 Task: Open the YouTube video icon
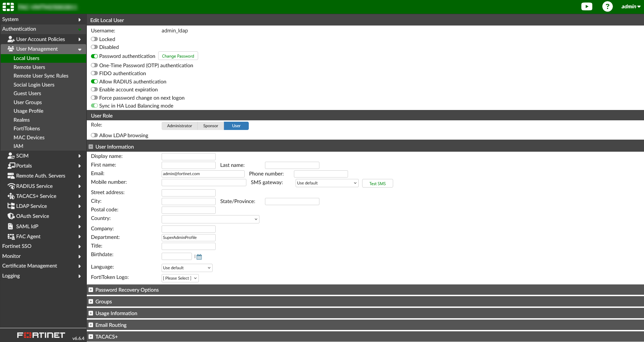(x=586, y=7)
